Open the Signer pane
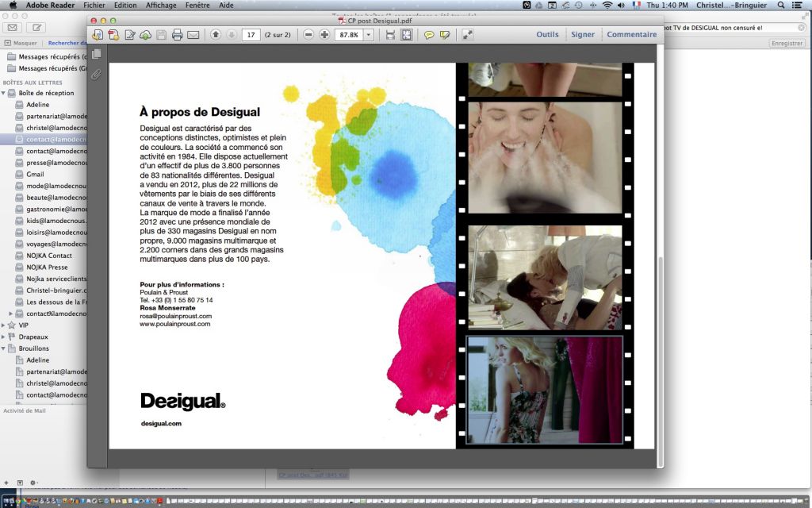This screenshot has height=508, width=812. pos(583,34)
